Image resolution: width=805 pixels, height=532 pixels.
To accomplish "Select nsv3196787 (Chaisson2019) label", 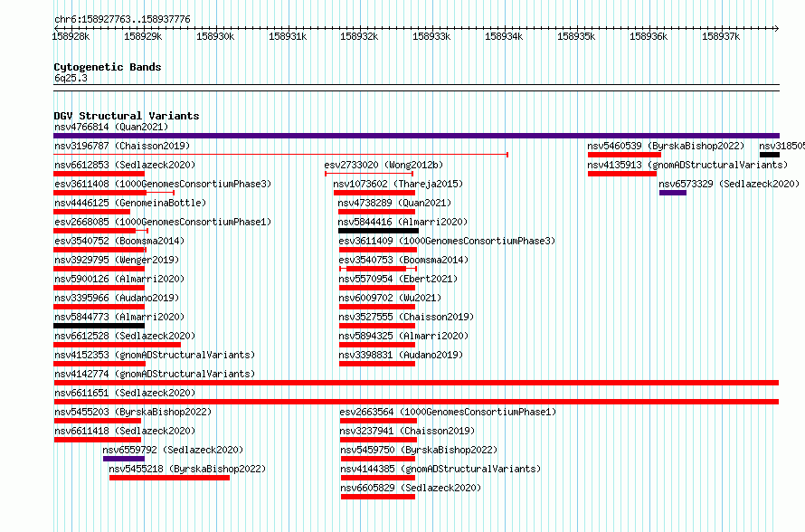I will click(x=122, y=146).
